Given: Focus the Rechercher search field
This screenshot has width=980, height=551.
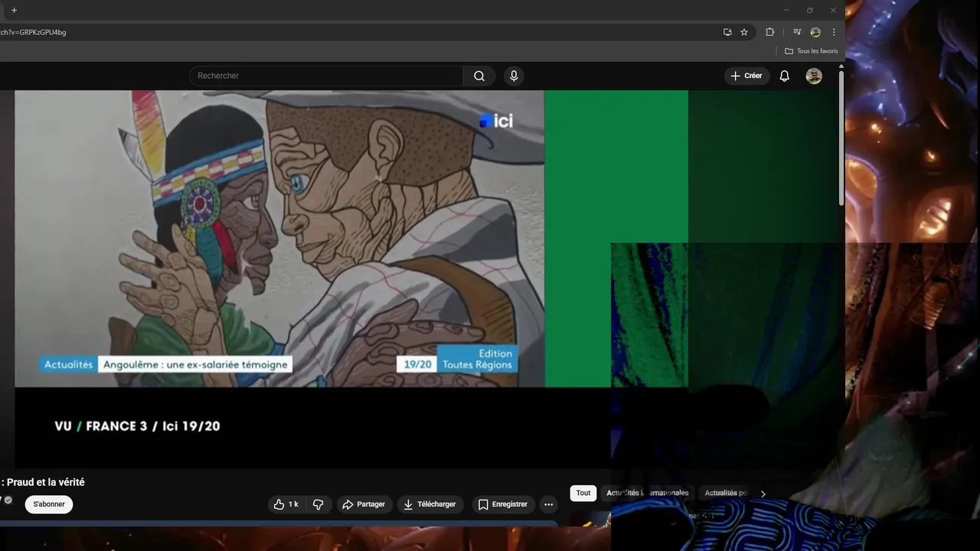Looking at the screenshot, I should (326, 76).
